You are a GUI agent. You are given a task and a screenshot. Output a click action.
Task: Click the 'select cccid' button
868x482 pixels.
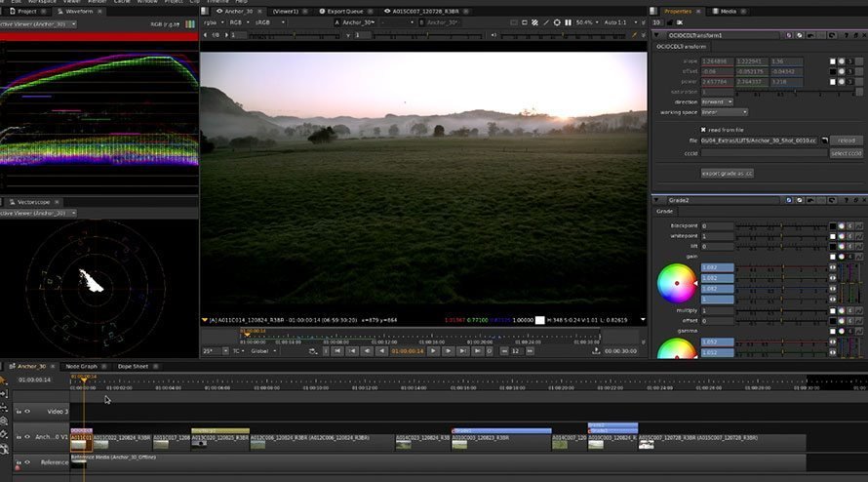[846, 153]
